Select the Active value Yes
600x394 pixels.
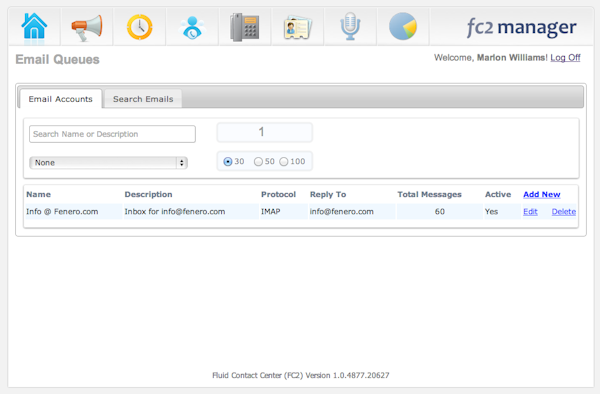[x=491, y=212]
